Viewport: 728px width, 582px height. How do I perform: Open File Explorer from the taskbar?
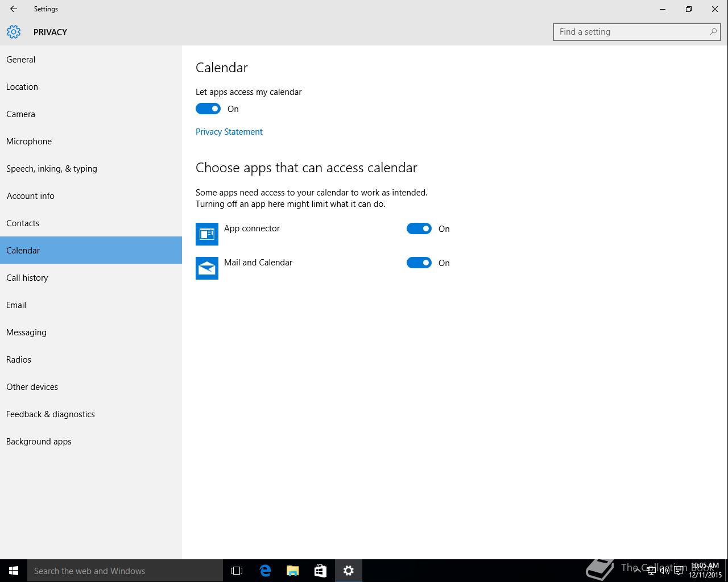click(x=293, y=571)
